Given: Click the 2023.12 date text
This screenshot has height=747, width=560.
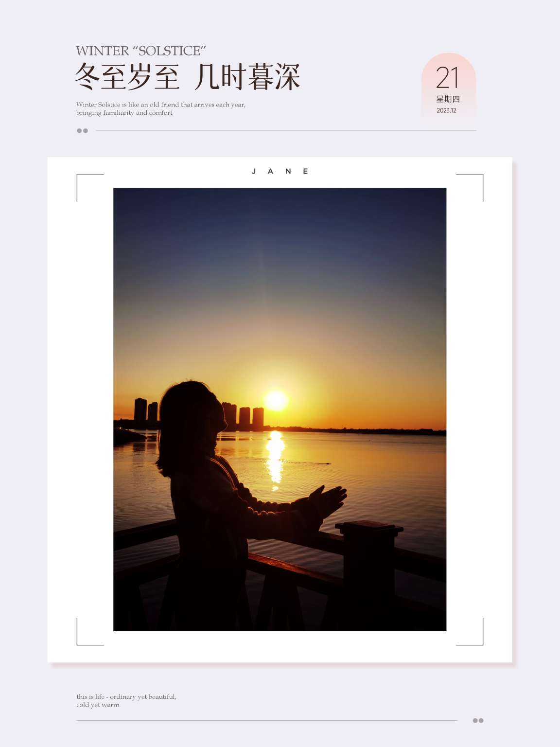Looking at the screenshot, I should pos(446,110).
